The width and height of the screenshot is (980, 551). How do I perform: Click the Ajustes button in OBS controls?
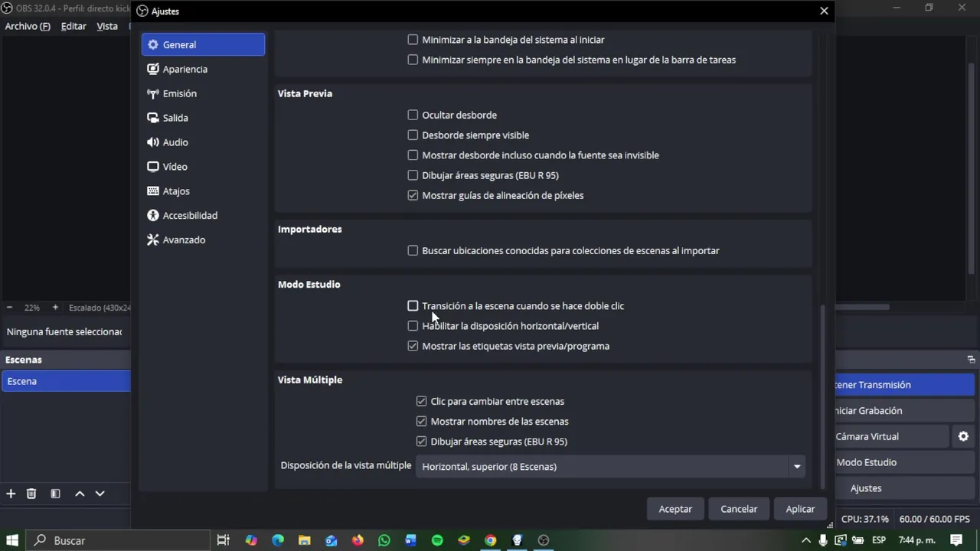903,488
